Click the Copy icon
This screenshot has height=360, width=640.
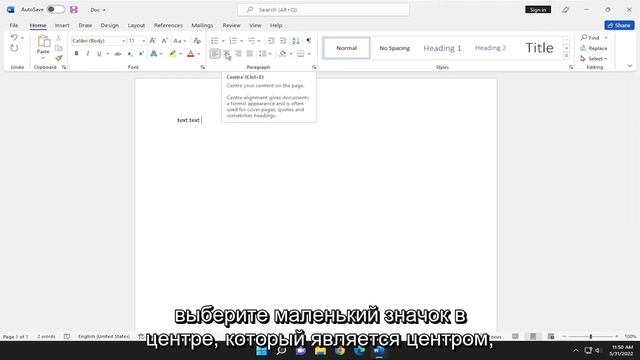tap(59, 48)
